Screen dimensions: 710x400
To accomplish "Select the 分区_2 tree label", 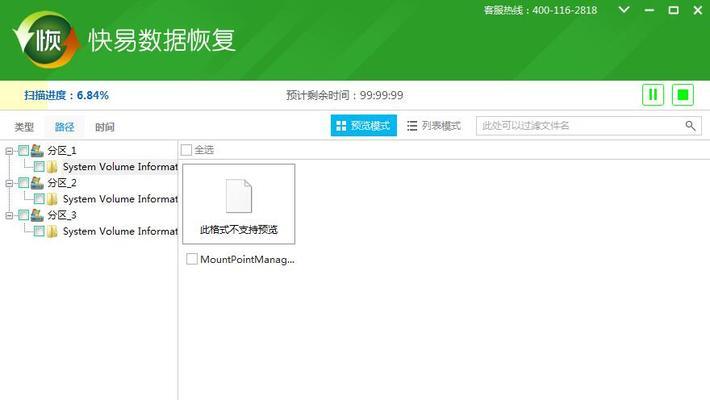I will click(62, 183).
